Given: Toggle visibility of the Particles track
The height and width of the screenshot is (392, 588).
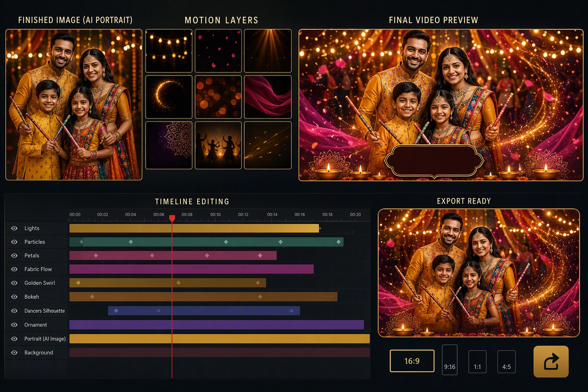Looking at the screenshot, I should coord(14,242).
